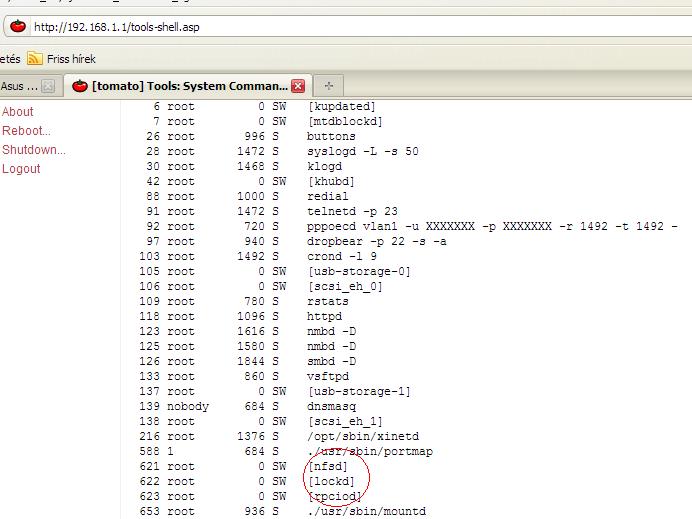Screen dimensions: 692x519
Task: Click the [nfsd] process text
Action: 328,466
